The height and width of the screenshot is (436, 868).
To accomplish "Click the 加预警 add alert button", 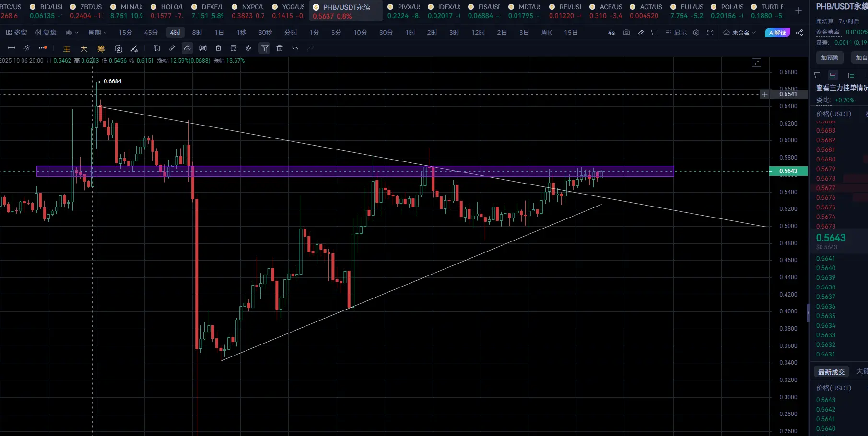I will (x=830, y=58).
